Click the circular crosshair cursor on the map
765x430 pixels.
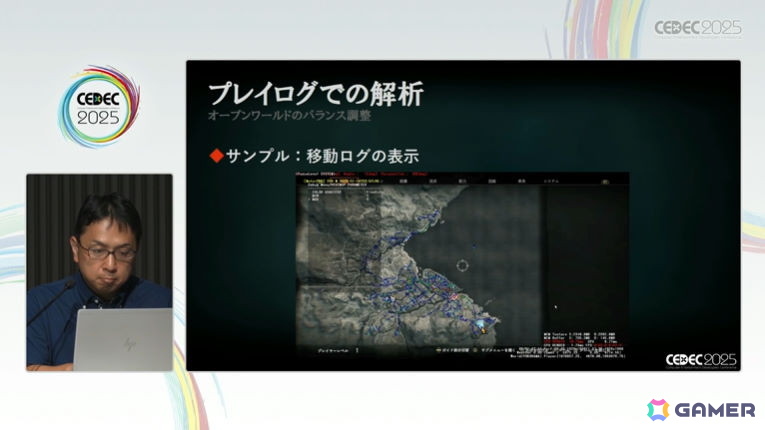tap(462, 266)
